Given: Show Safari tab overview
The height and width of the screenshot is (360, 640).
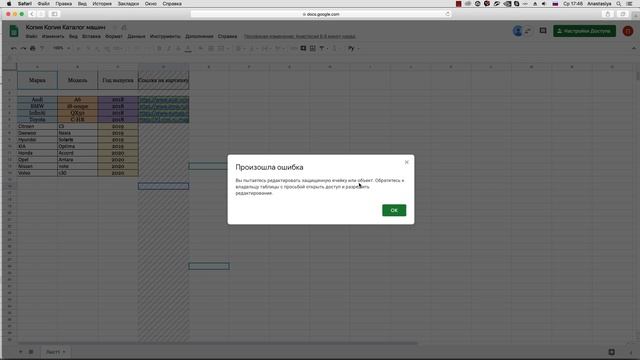Looking at the screenshot, I should click(x=622, y=14).
